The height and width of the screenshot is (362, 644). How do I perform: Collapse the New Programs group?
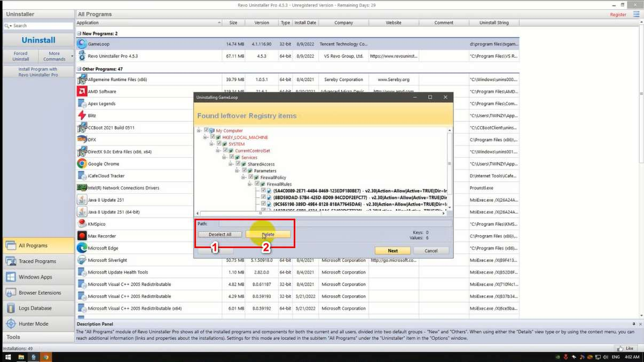78,34
